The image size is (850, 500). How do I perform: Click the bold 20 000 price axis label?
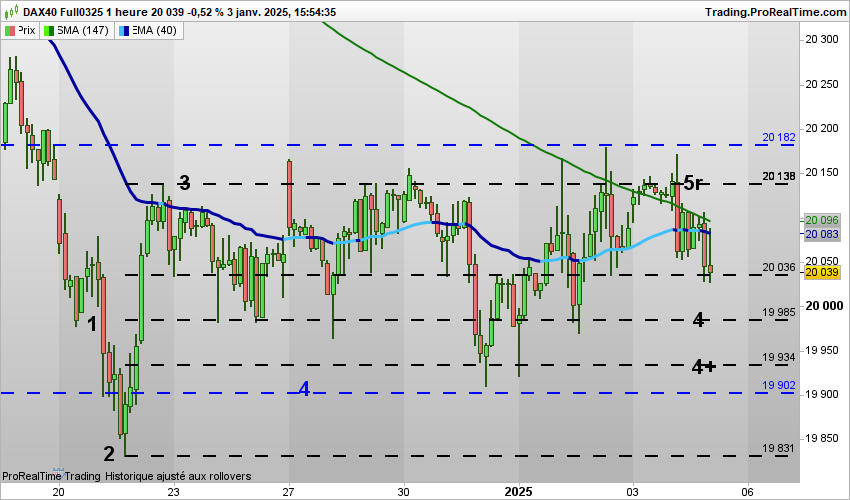(x=824, y=306)
